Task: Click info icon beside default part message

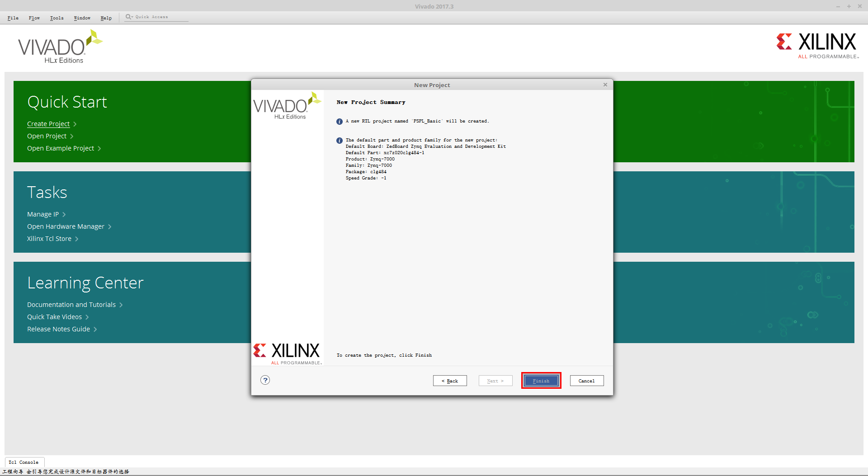Action: click(340, 141)
